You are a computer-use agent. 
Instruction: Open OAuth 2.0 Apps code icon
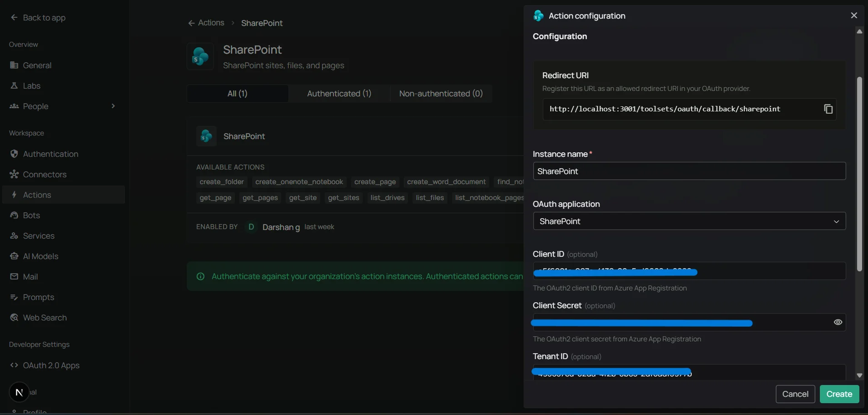pyautogui.click(x=14, y=365)
